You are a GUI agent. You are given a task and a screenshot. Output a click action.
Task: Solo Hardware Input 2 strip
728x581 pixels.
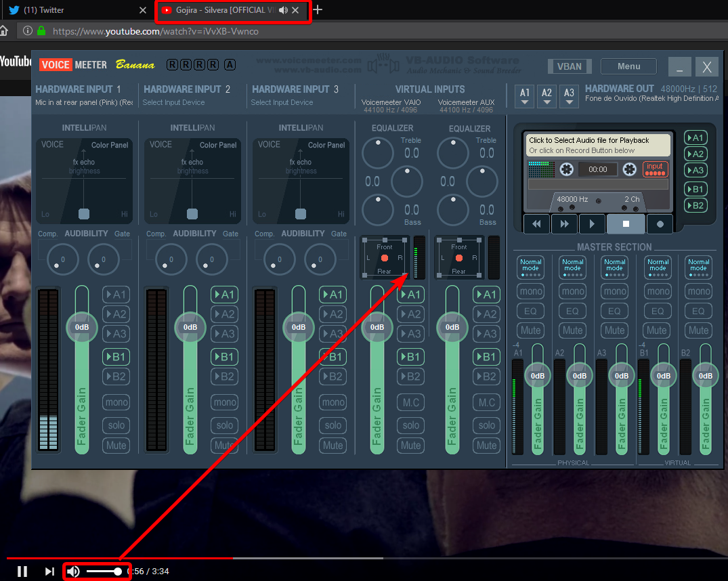coord(225,425)
